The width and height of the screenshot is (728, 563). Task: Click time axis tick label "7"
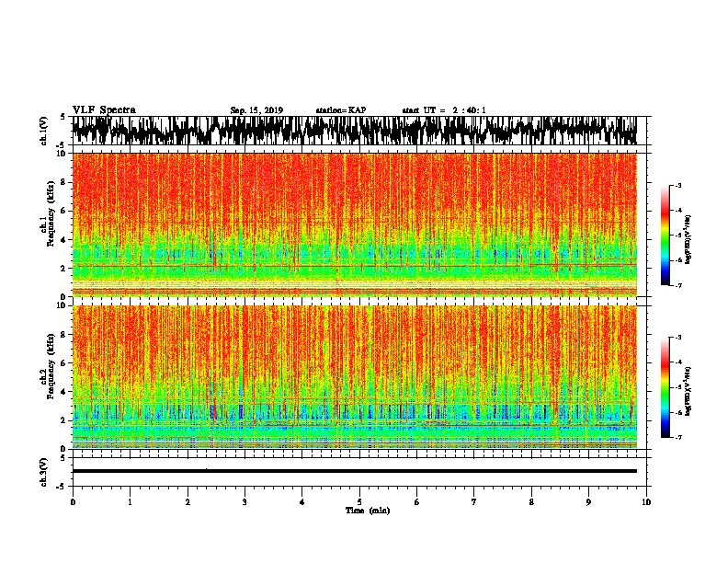coord(474,502)
